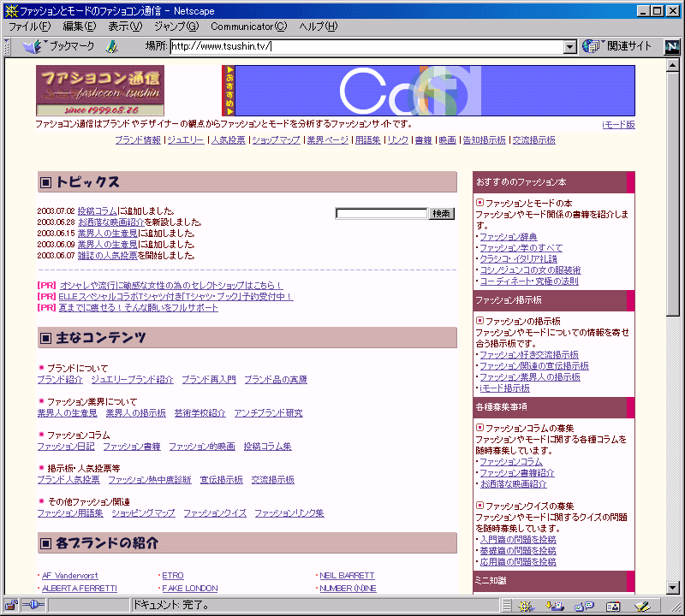Screen dimensions: 685x616
Task: Open ファッションクイズ link in main contents
Action: pyautogui.click(x=215, y=513)
